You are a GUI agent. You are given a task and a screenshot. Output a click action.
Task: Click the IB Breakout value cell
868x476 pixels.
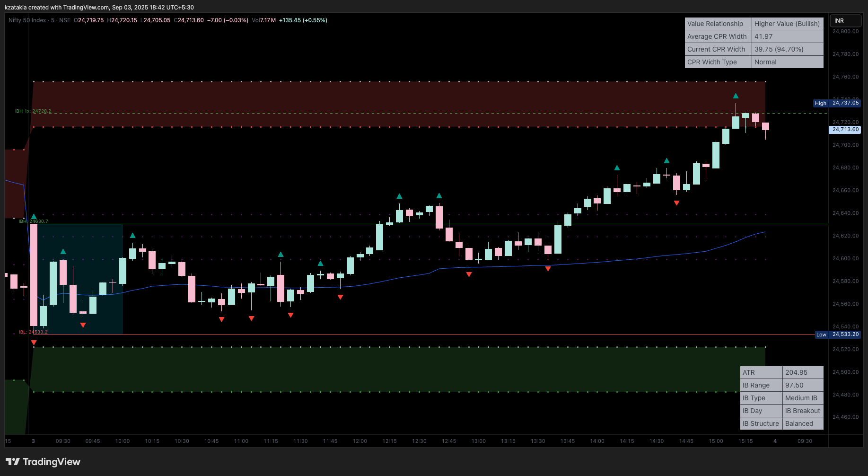[x=803, y=411]
